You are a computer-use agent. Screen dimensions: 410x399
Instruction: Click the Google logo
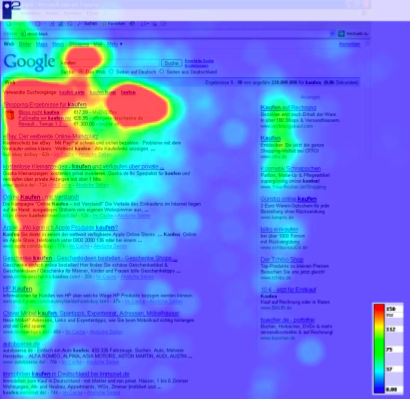pos(29,62)
